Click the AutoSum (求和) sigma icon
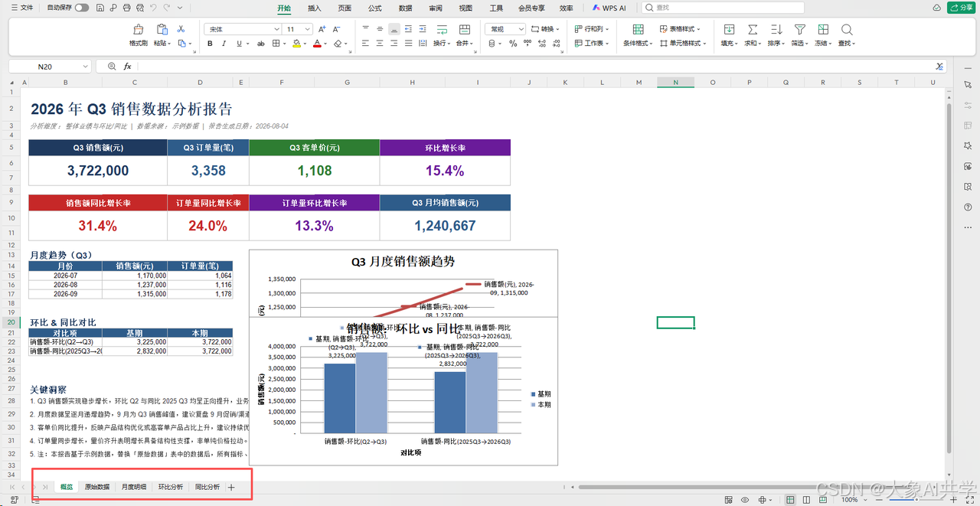The image size is (980, 506). (x=753, y=29)
